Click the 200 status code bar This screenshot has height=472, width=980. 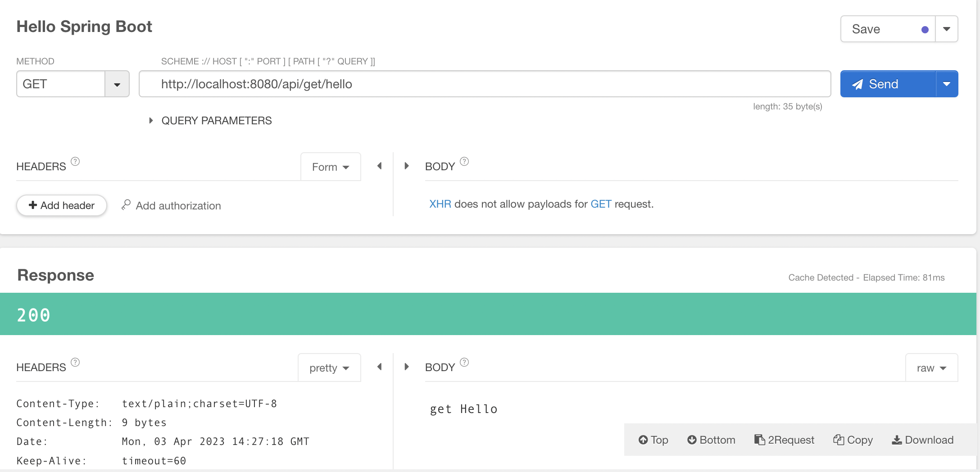[488, 314]
